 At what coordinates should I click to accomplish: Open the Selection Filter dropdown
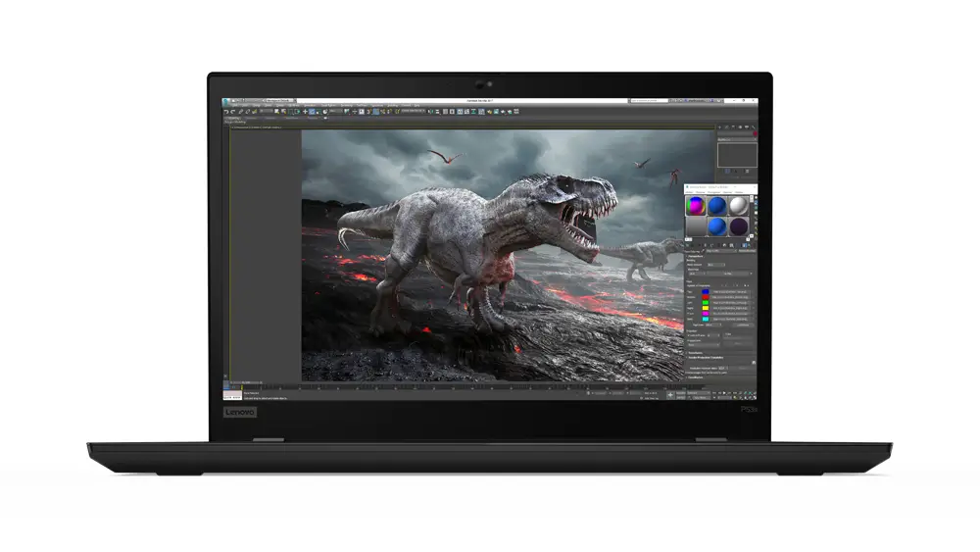pyautogui.click(x=267, y=111)
